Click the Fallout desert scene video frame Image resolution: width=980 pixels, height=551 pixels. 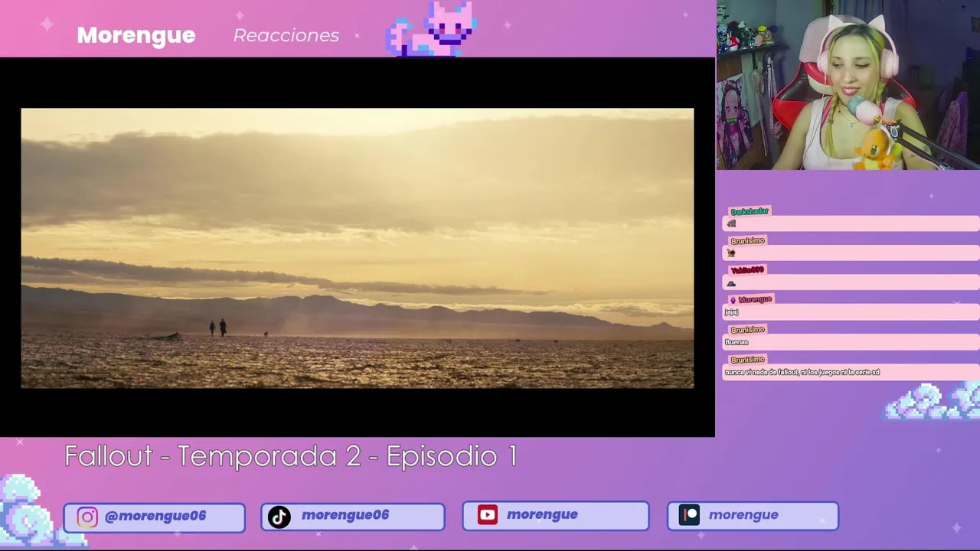(x=358, y=248)
